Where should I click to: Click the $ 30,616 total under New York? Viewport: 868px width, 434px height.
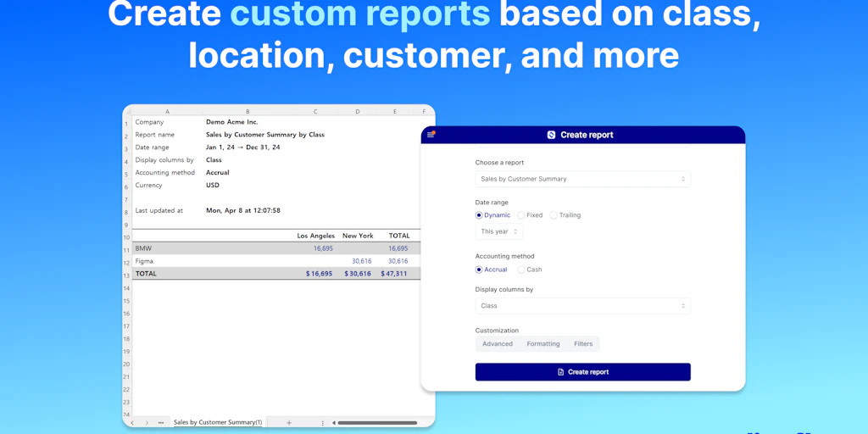[x=358, y=274]
